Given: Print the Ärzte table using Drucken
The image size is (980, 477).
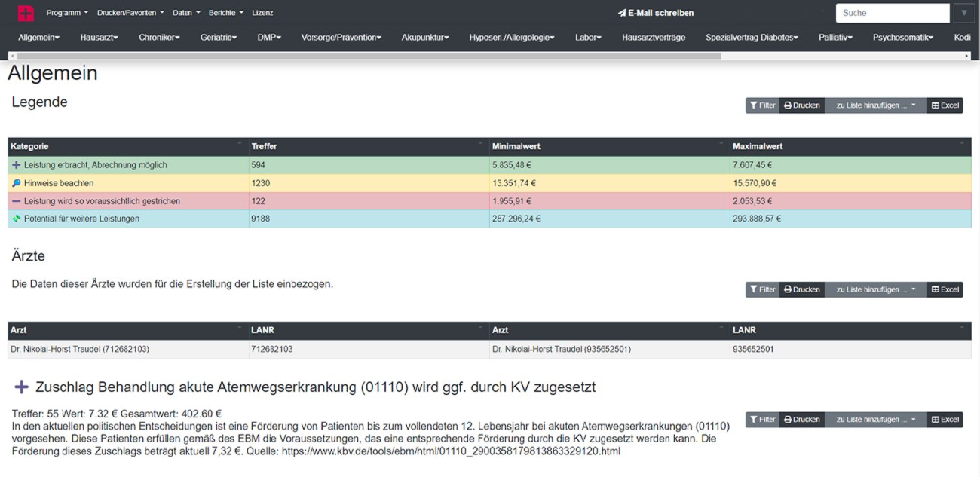Looking at the screenshot, I should pyautogui.click(x=801, y=289).
